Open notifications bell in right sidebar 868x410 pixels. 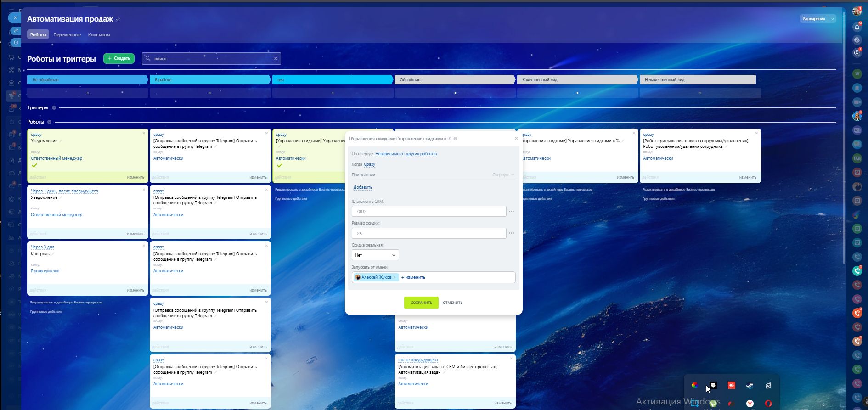857,27
